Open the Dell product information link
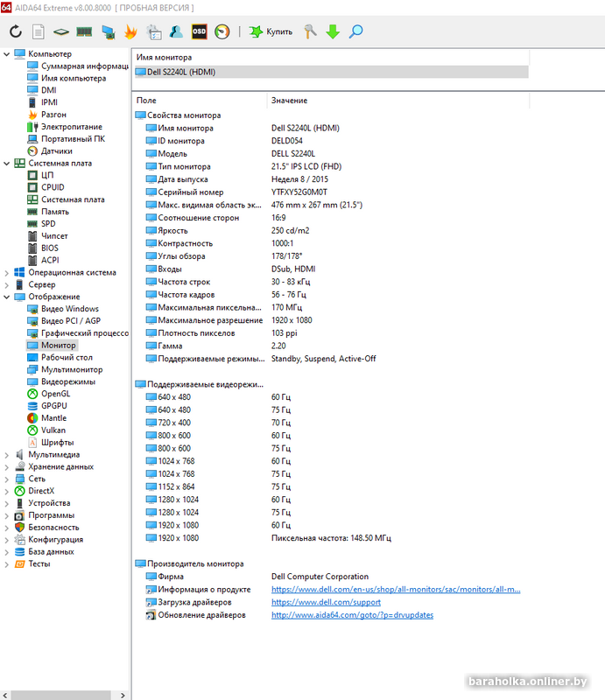 [x=396, y=590]
